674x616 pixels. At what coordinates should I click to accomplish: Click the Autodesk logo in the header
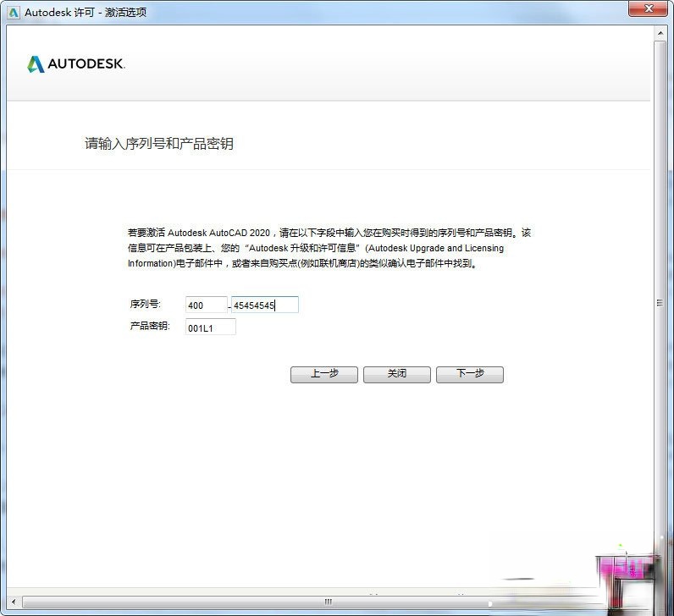[75, 64]
